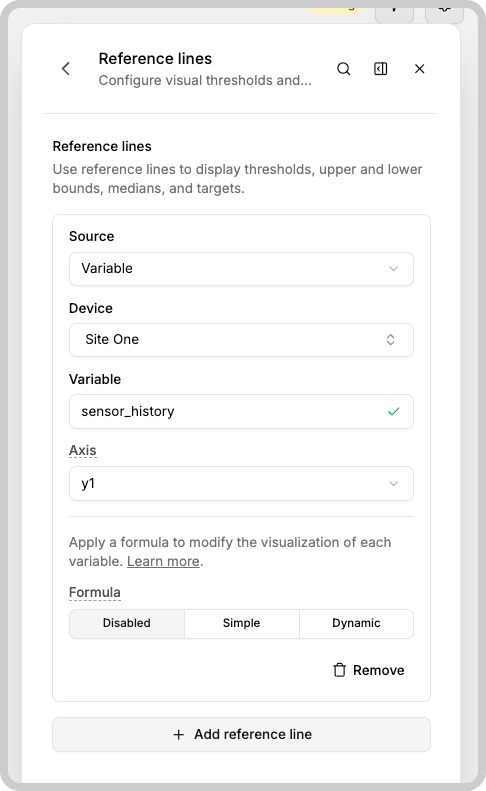Click the trash can icon beside Remove
Image resolution: width=486 pixels, height=791 pixels.
340,670
